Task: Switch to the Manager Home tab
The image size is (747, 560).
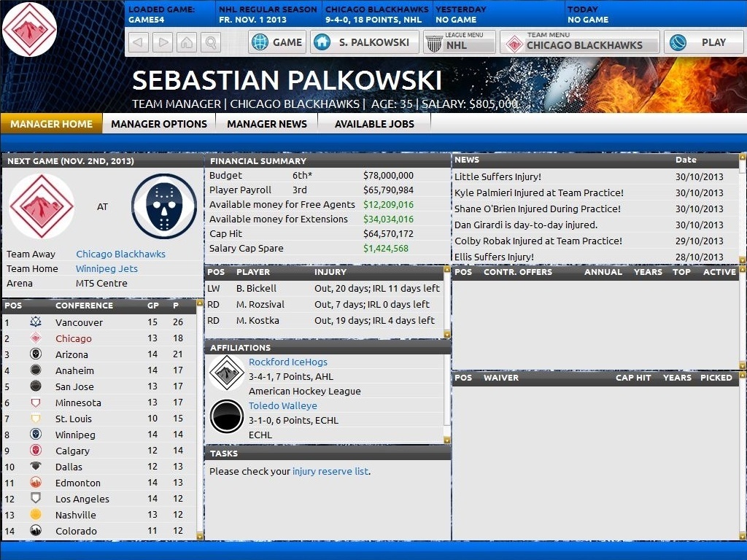Action: [52, 124]
